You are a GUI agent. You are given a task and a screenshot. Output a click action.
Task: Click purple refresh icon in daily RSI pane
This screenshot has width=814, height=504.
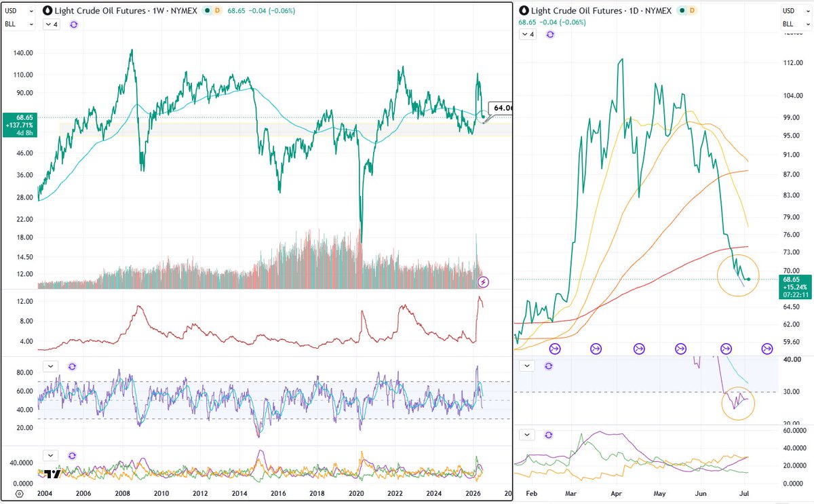(x=548, y=366)
